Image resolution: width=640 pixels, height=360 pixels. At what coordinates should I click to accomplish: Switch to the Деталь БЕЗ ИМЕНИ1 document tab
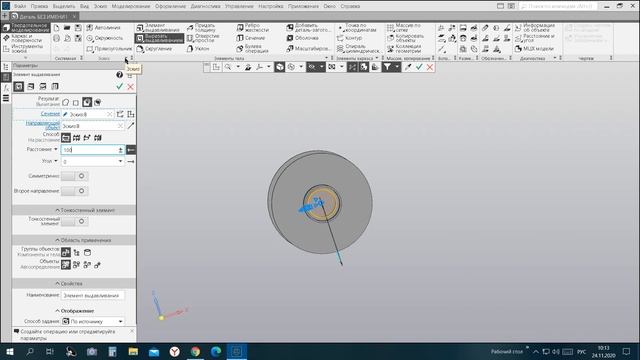coord(43,16)
